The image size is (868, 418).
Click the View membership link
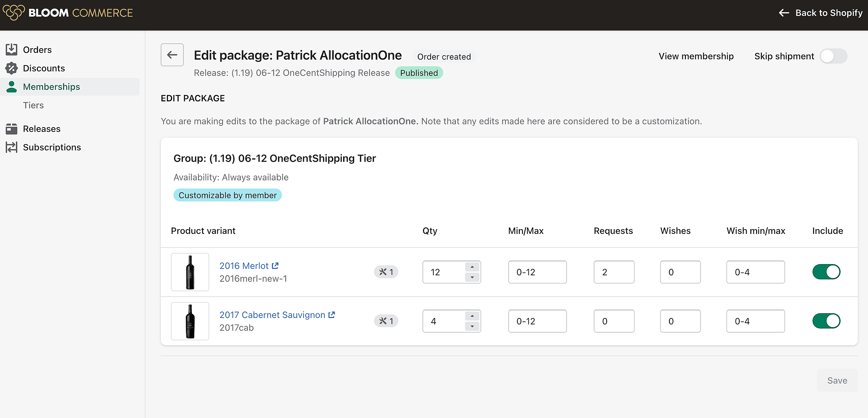pyautogui.click(x=696, y=56)
